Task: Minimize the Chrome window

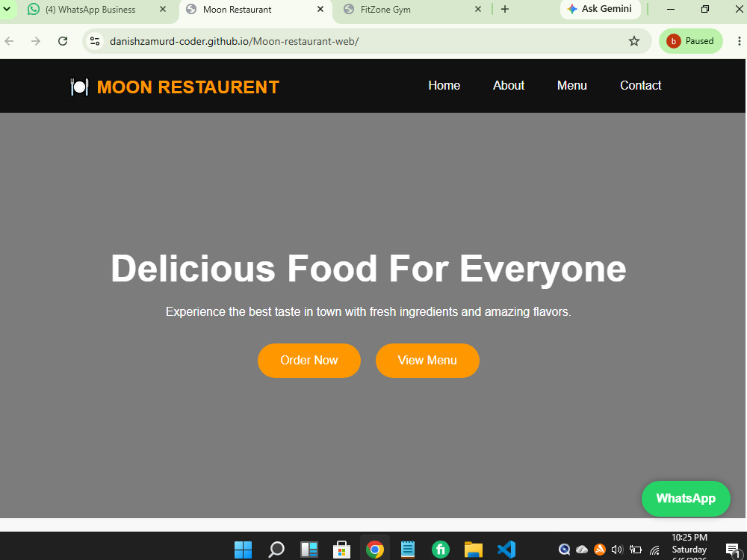Action: coord(671,9)
